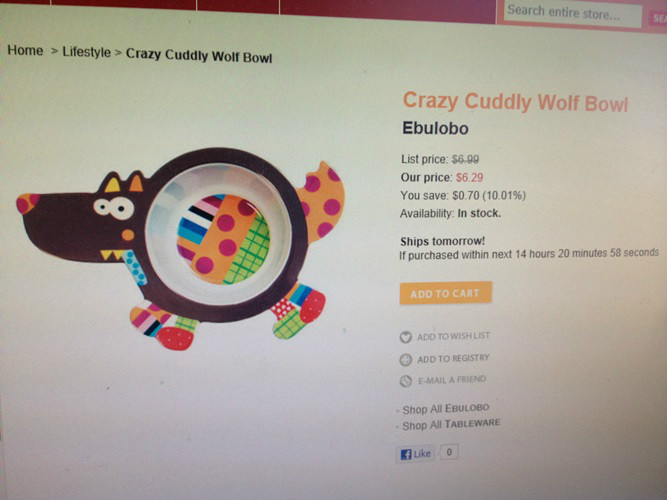Click the wolf bowl product image

coord(181,249)
